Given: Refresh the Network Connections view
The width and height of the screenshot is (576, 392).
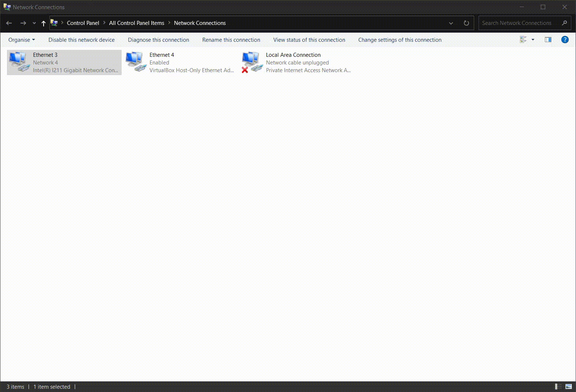Looking at the screenshot, I should tap(466, 23).
